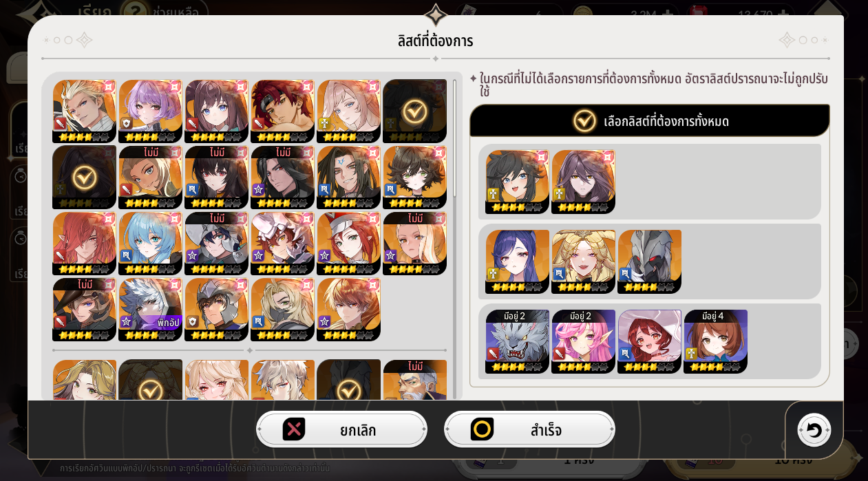The width and height of the screenshot is (868, 481).
Task: Choose the hat-wearing man with purple eye
Action: point(84,309)
